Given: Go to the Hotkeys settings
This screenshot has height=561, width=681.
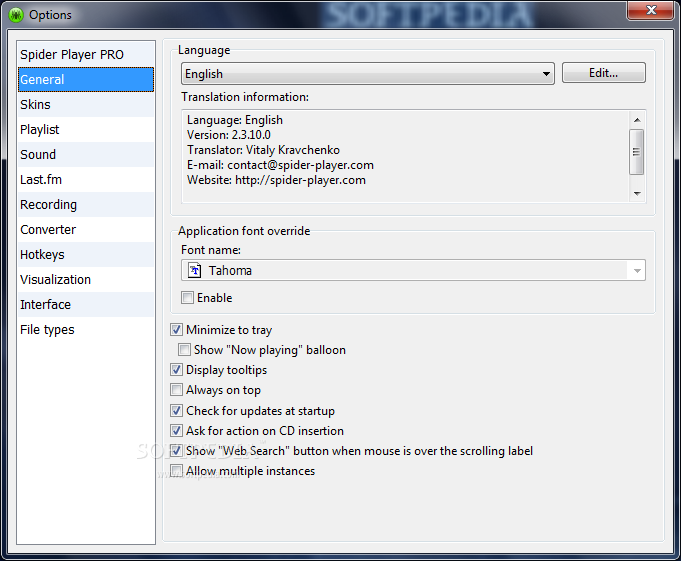Looking at the screenshot, I should (x=86, y=254).
